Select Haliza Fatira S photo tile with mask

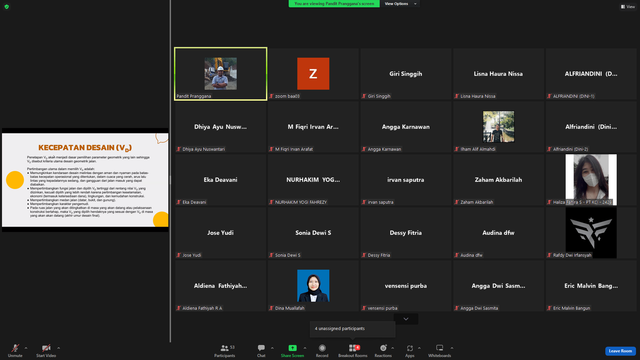(x=591, y=180)
